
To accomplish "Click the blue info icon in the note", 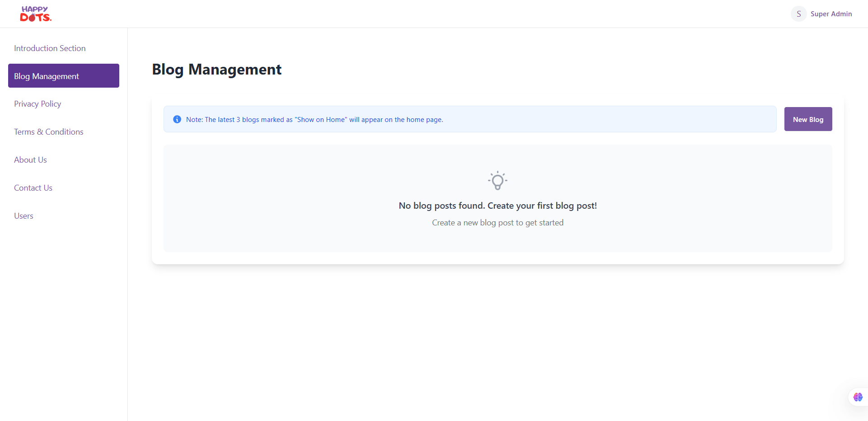I will pos(177,119).
